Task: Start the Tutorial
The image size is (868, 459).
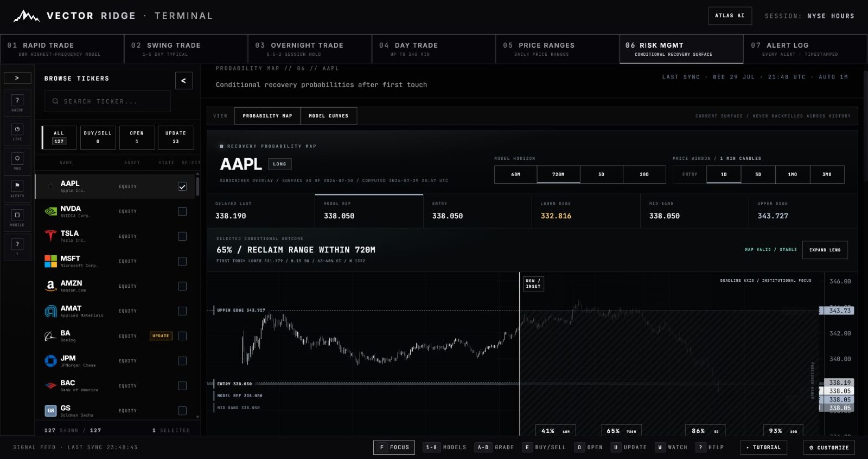Action: tap(763, 447)
